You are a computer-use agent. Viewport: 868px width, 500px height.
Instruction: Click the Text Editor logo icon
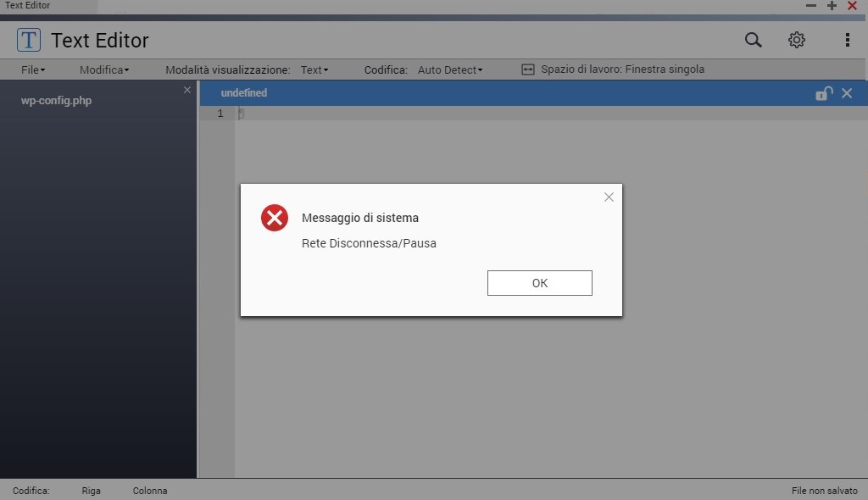(x=29, y=40)
